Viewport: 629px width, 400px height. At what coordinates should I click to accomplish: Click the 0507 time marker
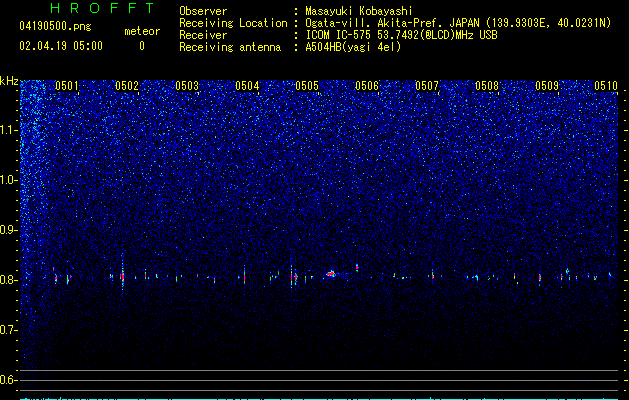click(x=427, y=86)
